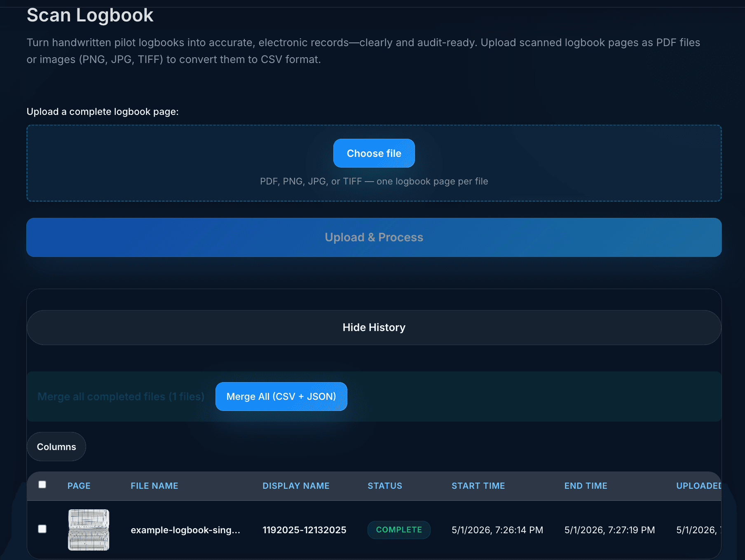
Task: Open the Columns selector
Action: (56, 447)
